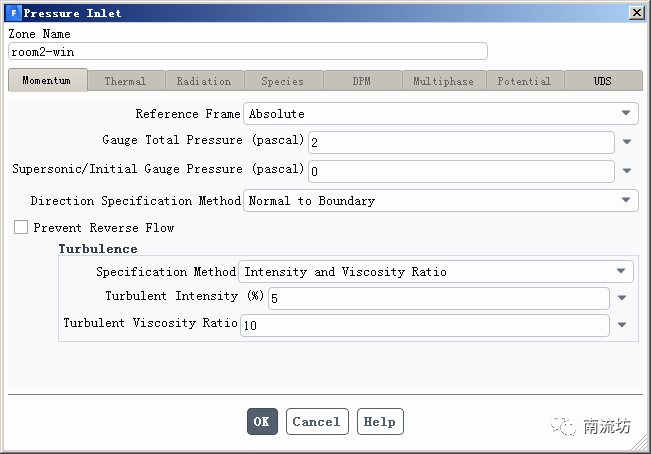Enable Prevent Reverse Flow checkbox
This screenshot has height=454, width=651.
point(21,228)
